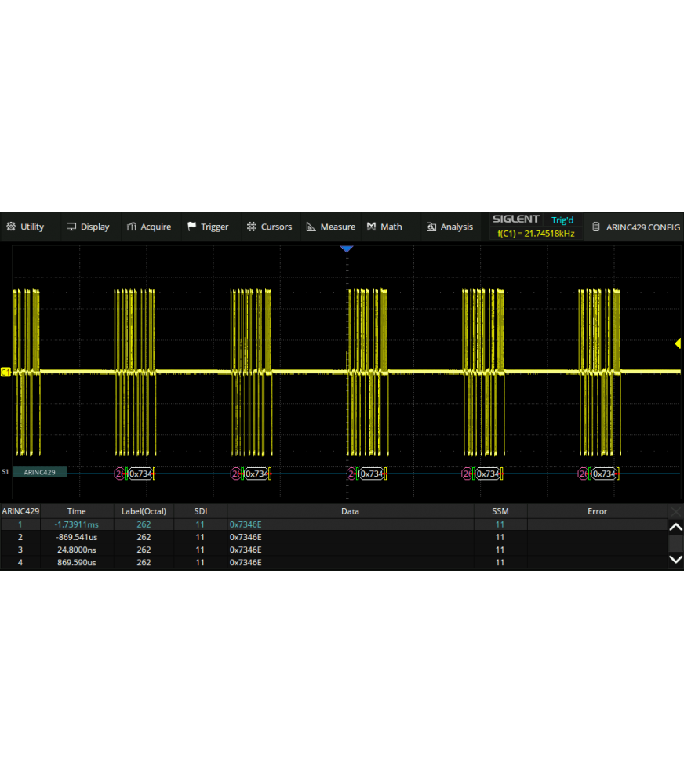The height and width of the screenshot is (784, 684).
Task: Select the yellow trigger level arrow
Action: (x=678, y=343)
